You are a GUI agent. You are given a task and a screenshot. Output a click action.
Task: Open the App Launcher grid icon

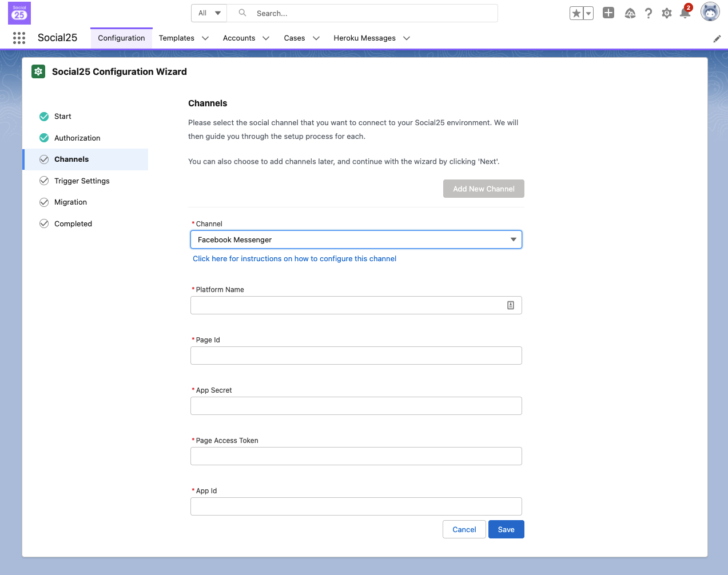(x=19, y=38)
